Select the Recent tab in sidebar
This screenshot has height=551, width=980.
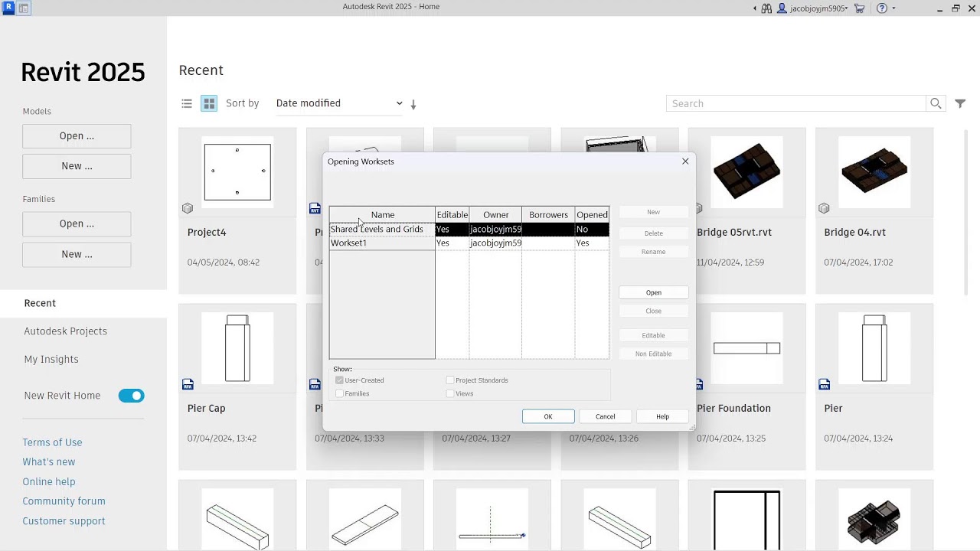(83, 303)
